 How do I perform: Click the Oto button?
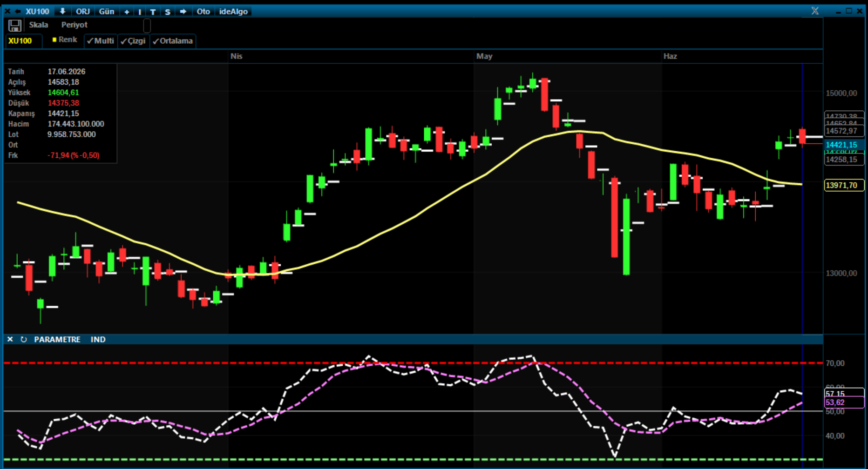203,12
